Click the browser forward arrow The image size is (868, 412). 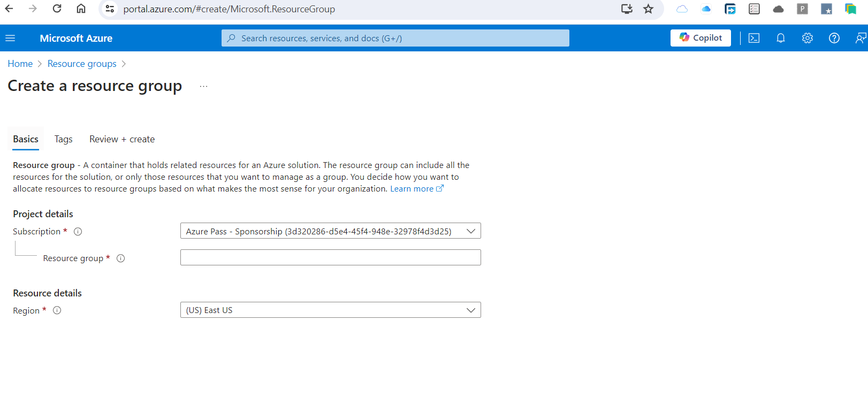click(33, 9)
